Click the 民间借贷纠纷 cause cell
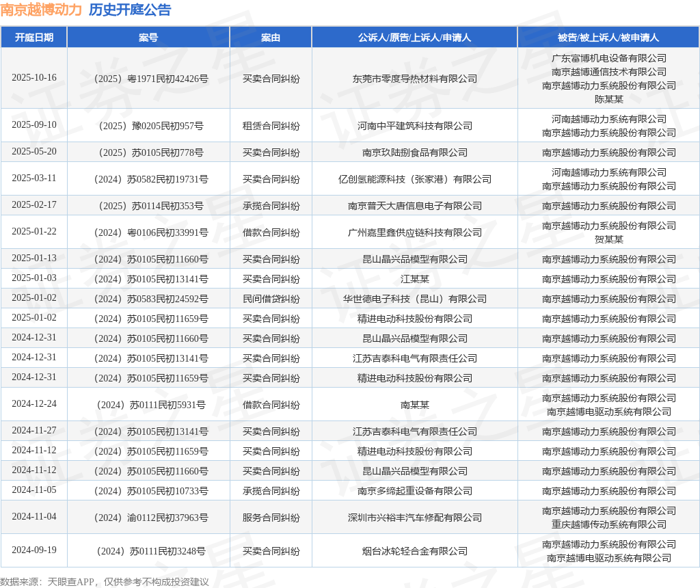 [271, 299]
